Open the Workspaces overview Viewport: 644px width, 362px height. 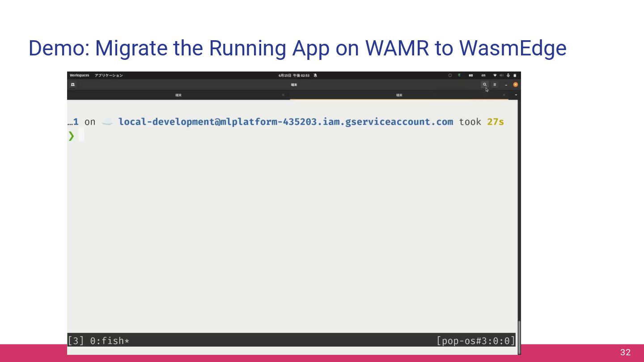pos(80,76)
